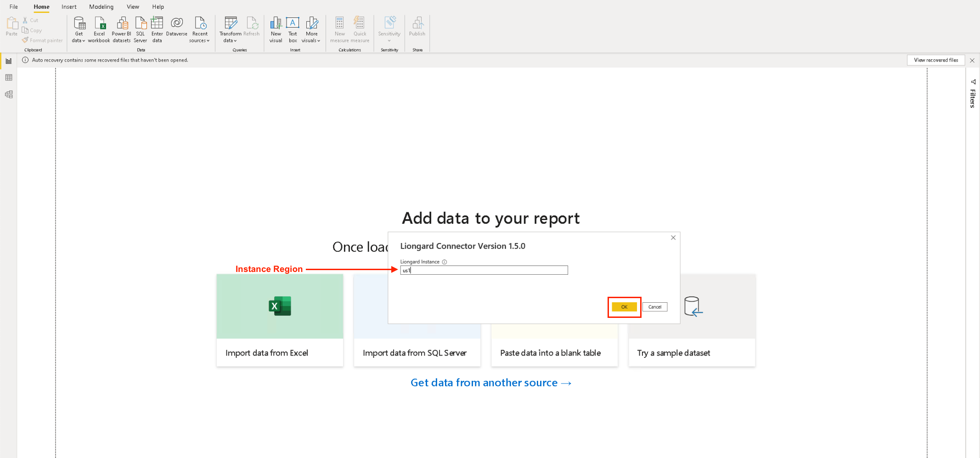Viewport: 980px width, 458px height.
Task: Create a New measure
Action: [x=340, y=30]
